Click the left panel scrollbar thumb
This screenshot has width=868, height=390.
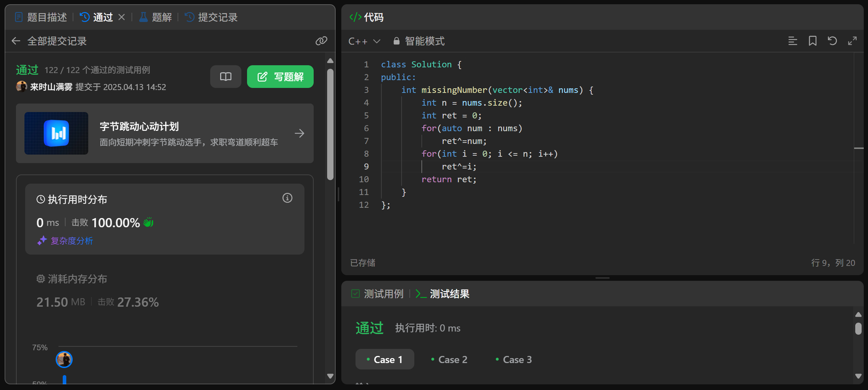tap(330, 124)
